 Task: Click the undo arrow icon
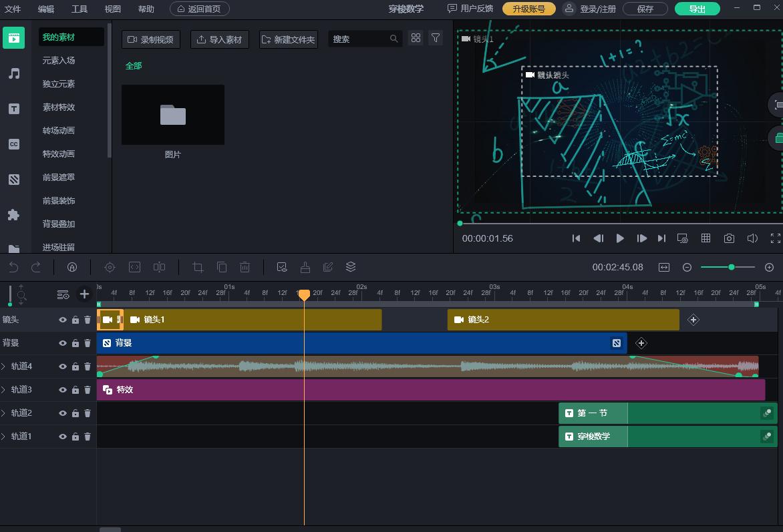13,267
